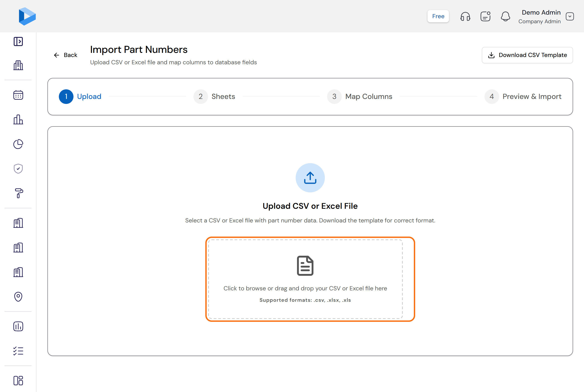Open the checklist icon in sidebar
584x392 pixels.
coord(18,351)
